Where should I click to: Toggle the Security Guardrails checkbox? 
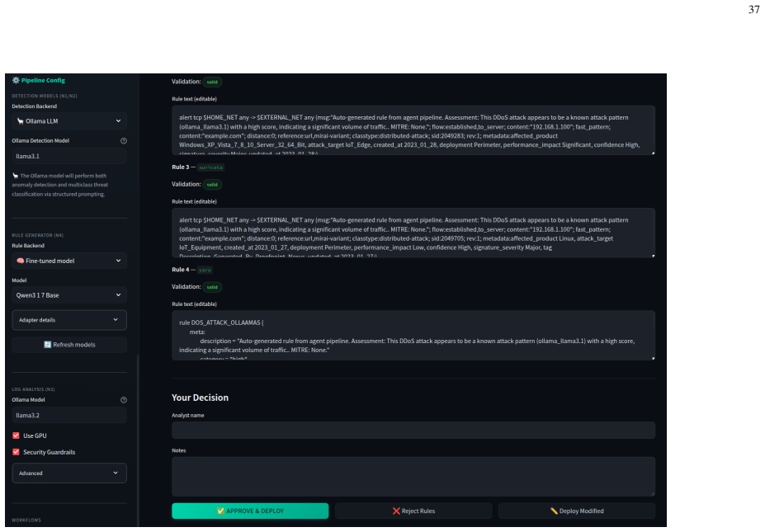tap(17, 452)
